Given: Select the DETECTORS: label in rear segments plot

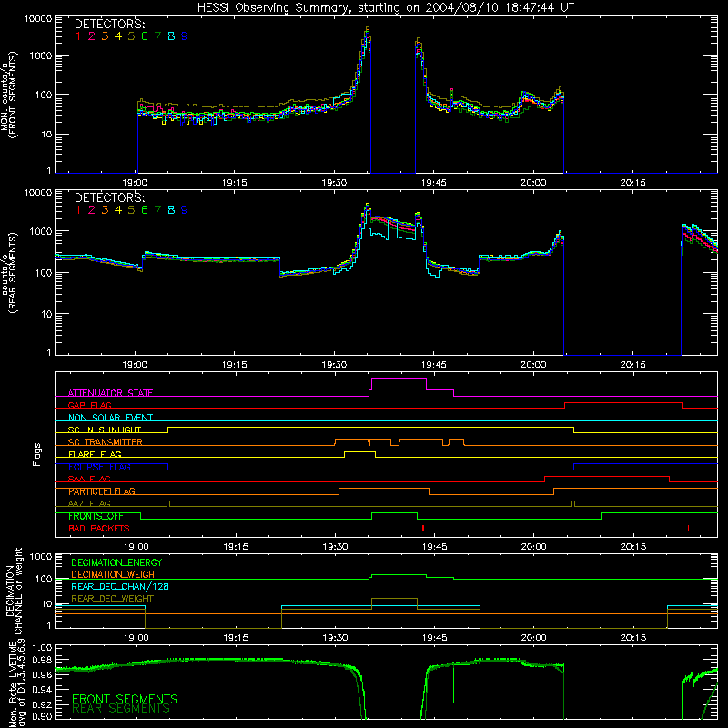Looking at the screenshot, I should (109, 197).
